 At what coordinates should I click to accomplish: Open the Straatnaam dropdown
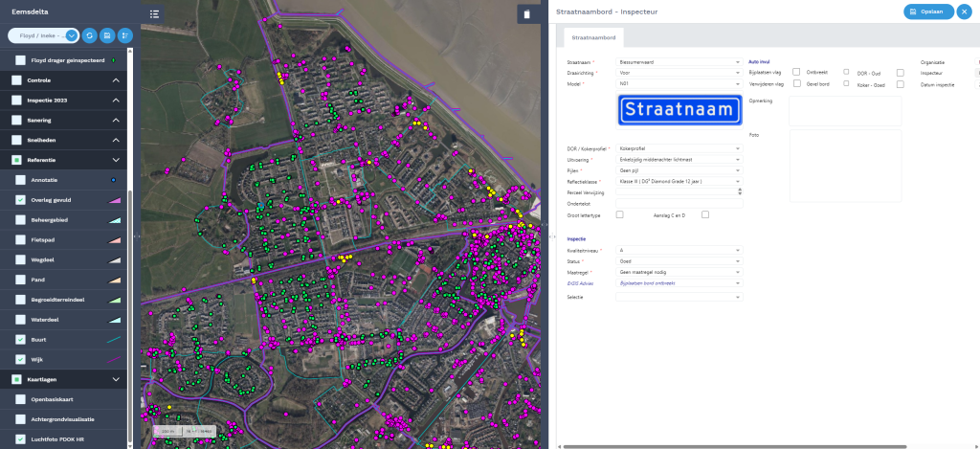(679, 62)
